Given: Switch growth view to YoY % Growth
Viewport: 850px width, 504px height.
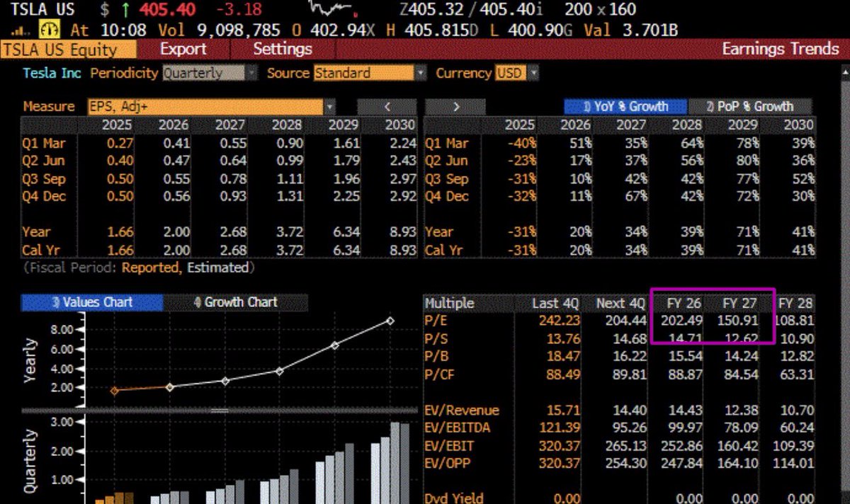Looking at the screenshot, I should tap(625, 106).
